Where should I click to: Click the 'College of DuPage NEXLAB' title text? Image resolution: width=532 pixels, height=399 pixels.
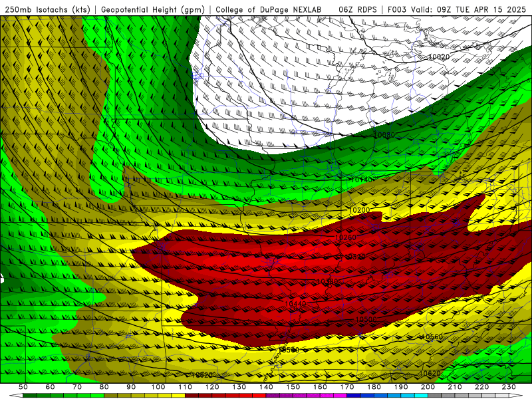269,9
